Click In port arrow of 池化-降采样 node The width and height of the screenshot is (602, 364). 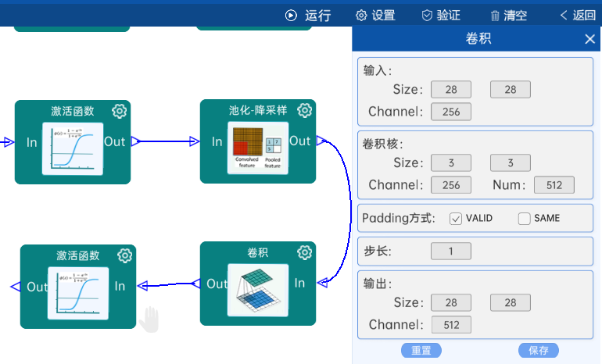194,141
